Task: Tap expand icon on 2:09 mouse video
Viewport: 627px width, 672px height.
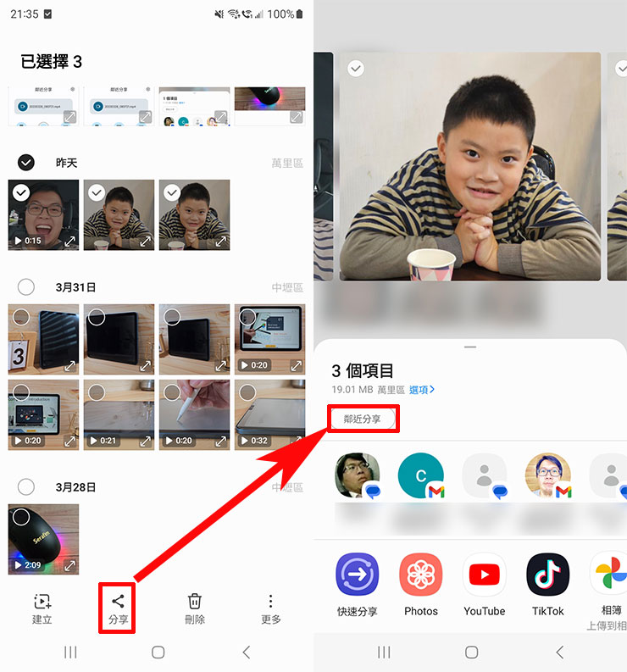Action: click(x=69, y=566)
